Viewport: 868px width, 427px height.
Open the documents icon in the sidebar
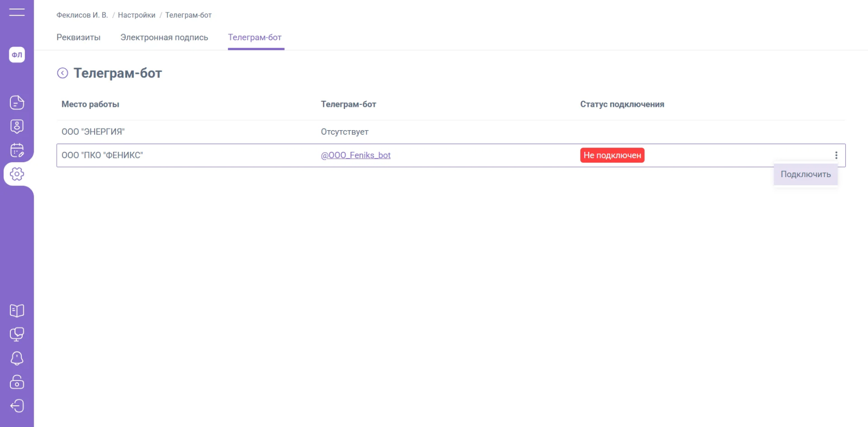click(x=17, y=102)
